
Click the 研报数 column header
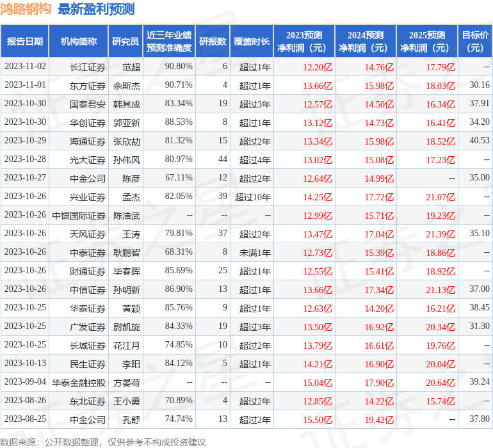coord(213,42)
